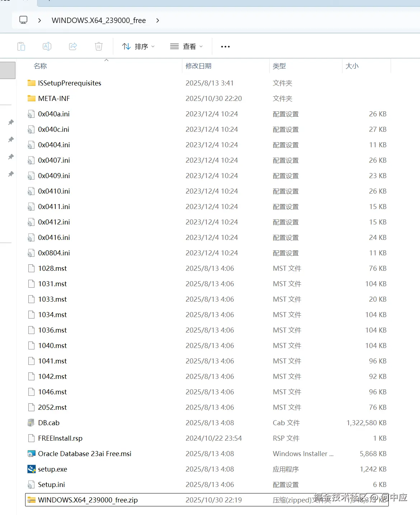Screen dimensions: 420x515
Task: Sort by the 类型 column header
Action: (279, 66)
